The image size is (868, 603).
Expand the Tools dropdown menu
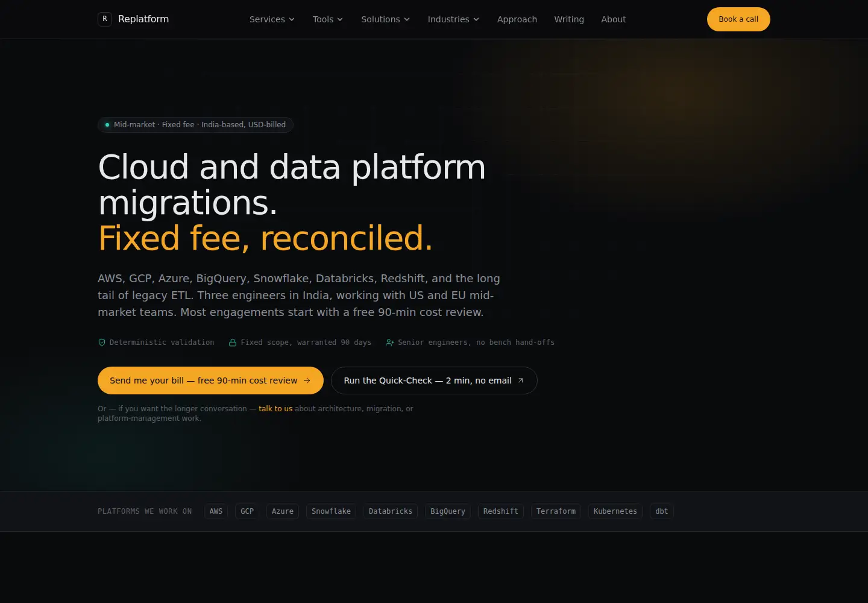click(327, 19)
